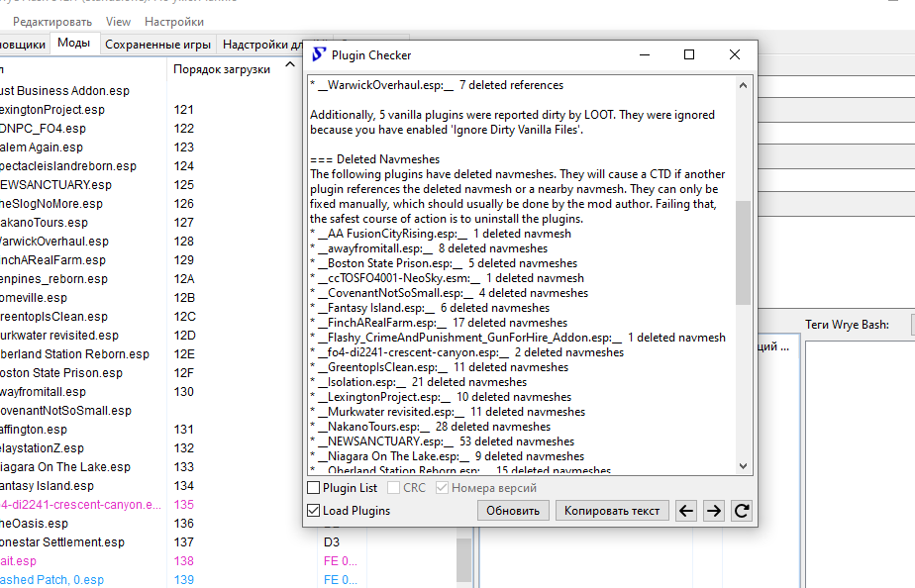
Task: Enable the Plugin List checkbox
Action: click(x=314, y=488)
